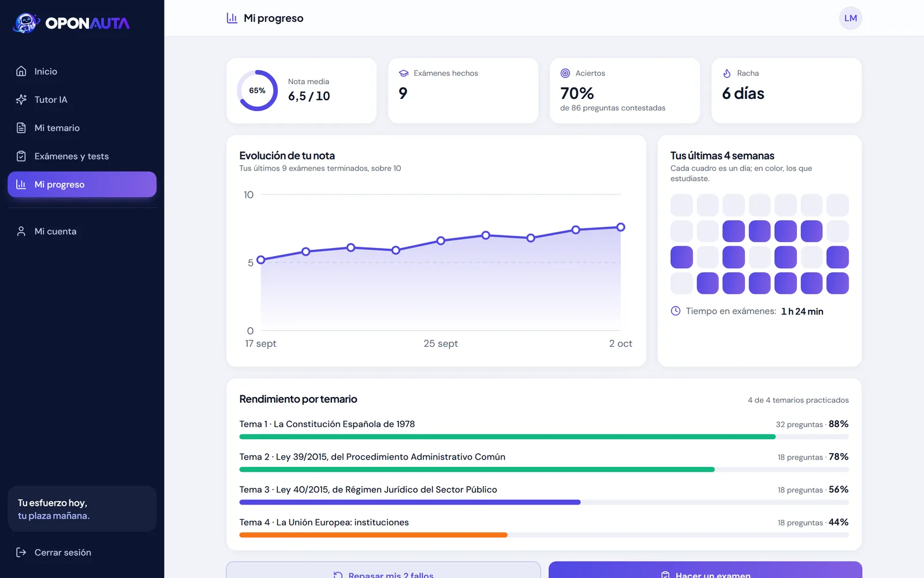Click the Racha value 6 días
Image resolution: width=924 pixels, height=578 pixels.
(x=743, y=93)
